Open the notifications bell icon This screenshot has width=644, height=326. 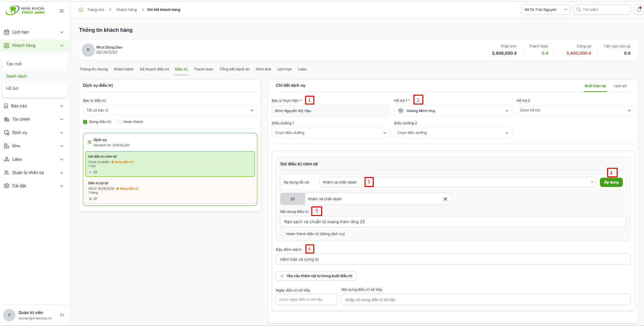(x=639, y=10)
